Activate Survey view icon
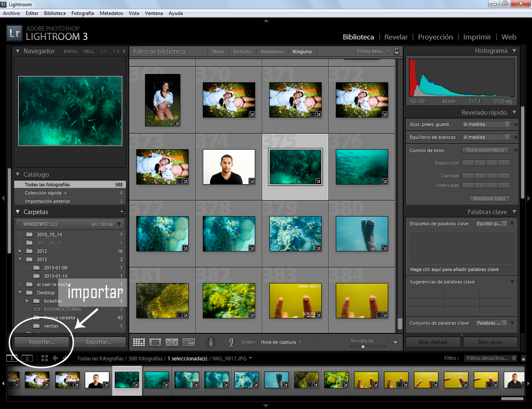 tap(188, 342)
